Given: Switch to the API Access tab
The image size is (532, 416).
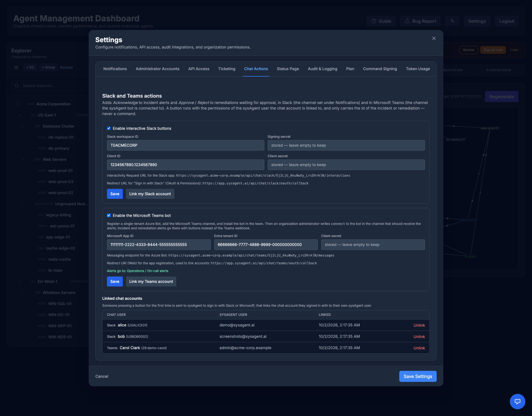Looking at the screenshot, I should [199, 69].
